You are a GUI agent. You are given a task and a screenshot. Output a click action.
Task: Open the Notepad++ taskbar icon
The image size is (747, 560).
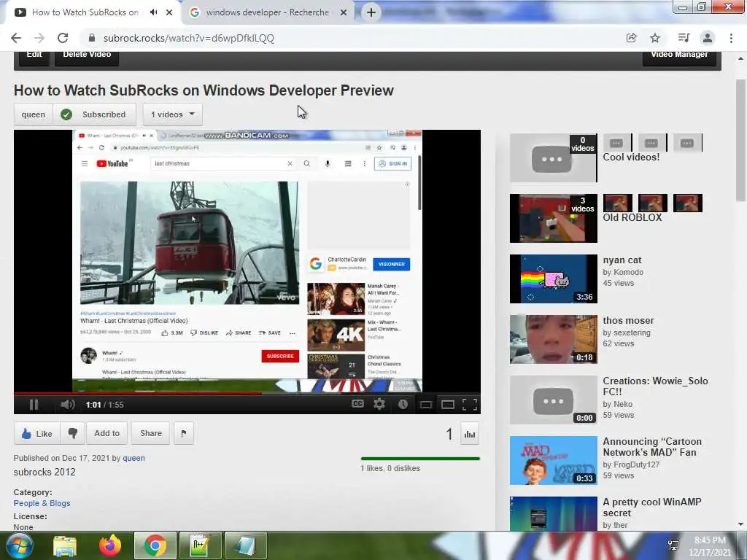point(200,545)
